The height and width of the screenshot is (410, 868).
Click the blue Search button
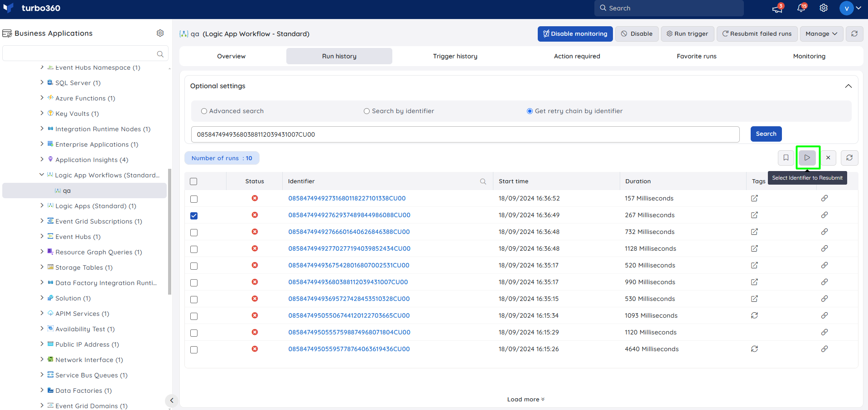pos(766,134)
